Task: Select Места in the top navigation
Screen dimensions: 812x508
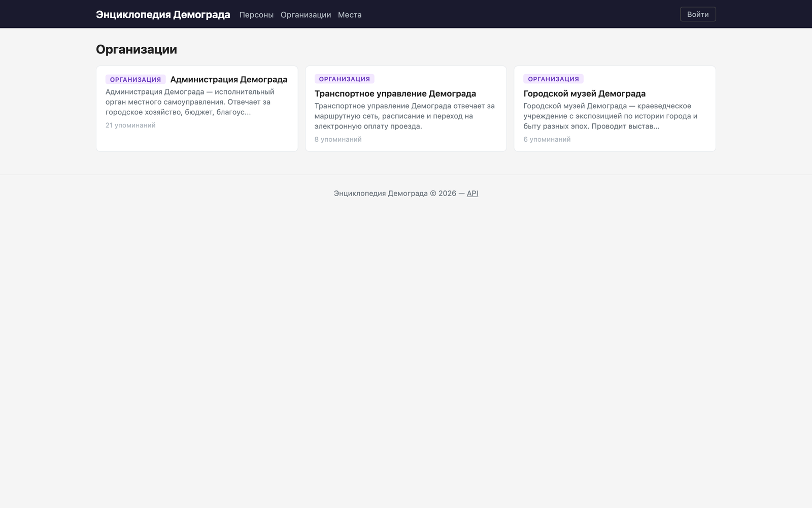Action: point(350,15)
